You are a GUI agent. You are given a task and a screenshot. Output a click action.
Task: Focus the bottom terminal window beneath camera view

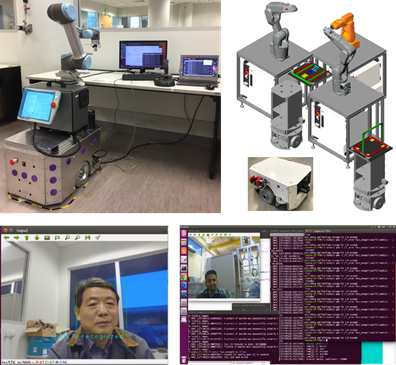pyautogui.click(x=233, y=337)
